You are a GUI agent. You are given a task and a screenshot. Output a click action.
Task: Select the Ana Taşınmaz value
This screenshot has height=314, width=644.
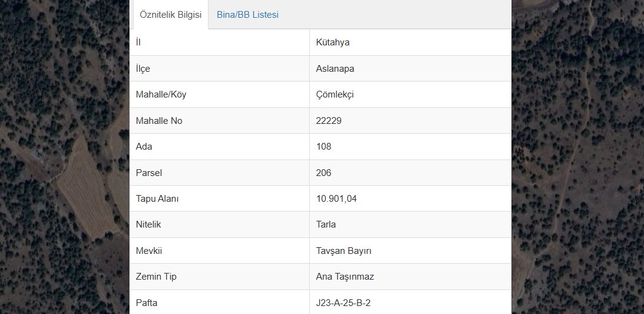pyautogui.click(x=345, y=277)
